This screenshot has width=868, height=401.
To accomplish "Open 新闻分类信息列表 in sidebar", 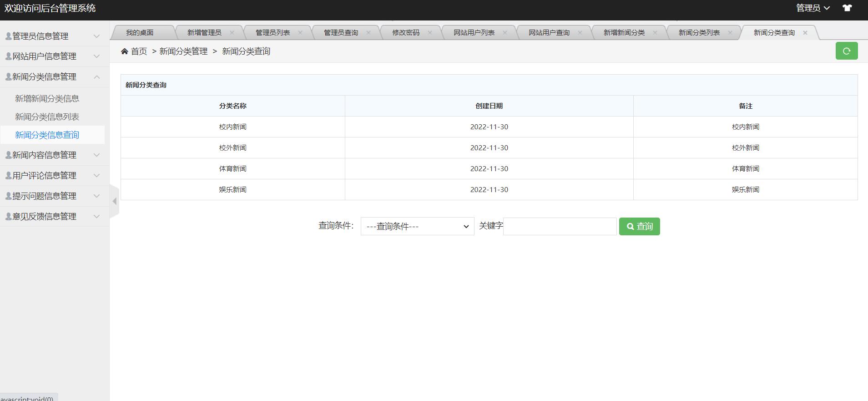I will tap(47, 117).
